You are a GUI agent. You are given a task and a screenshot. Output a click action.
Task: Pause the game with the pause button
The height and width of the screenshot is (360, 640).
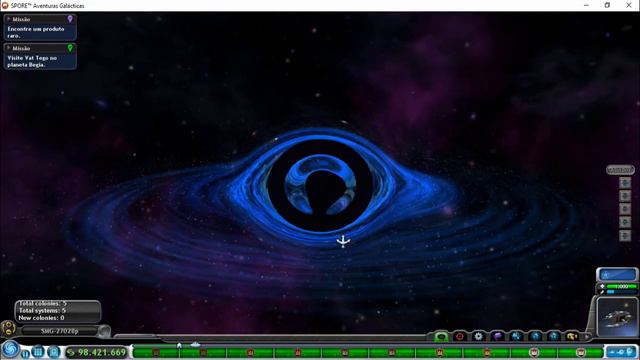25,354
